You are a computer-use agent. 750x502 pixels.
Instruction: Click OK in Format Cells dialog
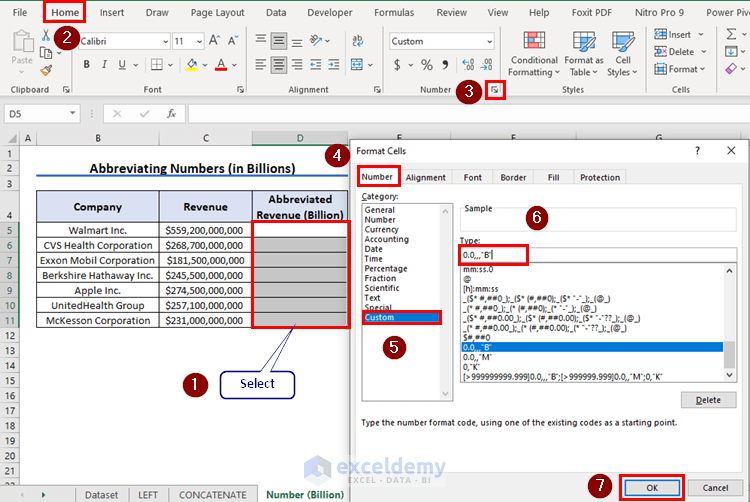pos(652,488)
